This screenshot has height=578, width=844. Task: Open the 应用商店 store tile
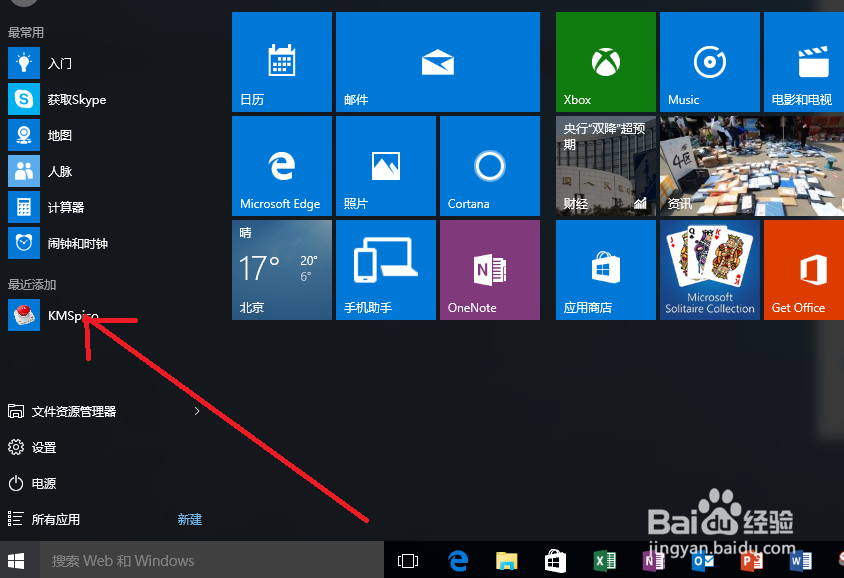606,270
